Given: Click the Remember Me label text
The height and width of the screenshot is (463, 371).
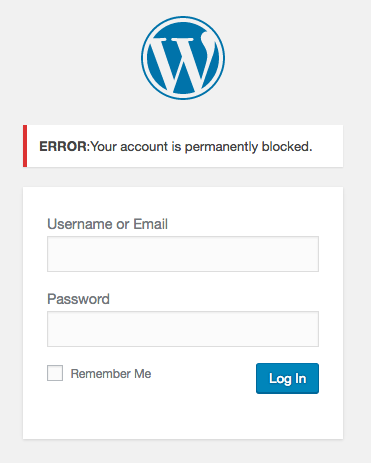Looking at the screenshot, I should point(111,374).
